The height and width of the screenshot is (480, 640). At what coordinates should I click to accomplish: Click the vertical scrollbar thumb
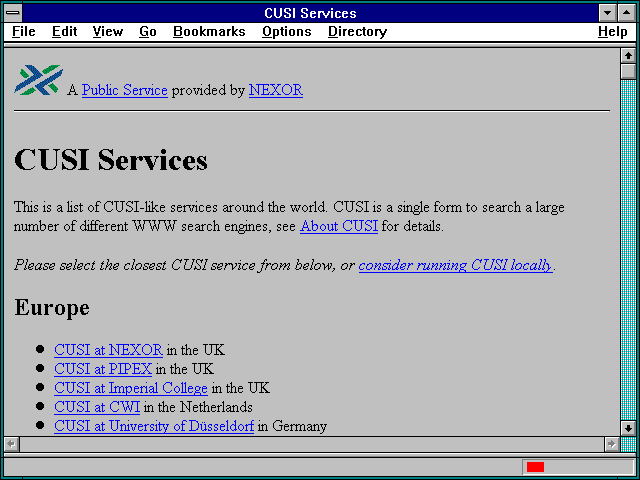click(628, 71)
